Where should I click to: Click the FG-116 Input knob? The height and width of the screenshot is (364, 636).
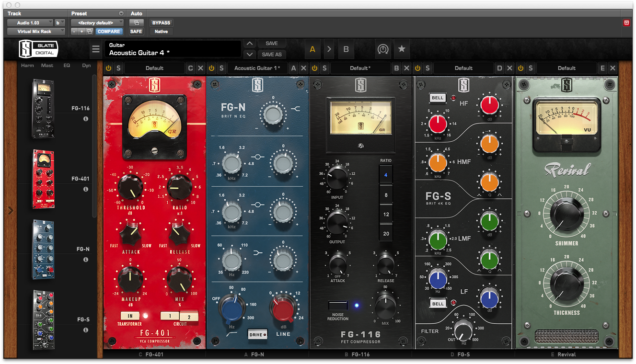point(337,178)
